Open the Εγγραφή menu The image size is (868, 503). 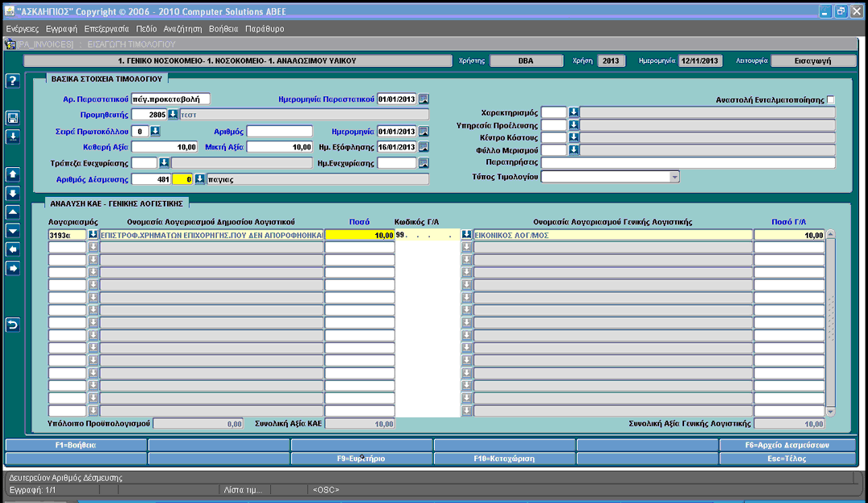click(61, 29)
